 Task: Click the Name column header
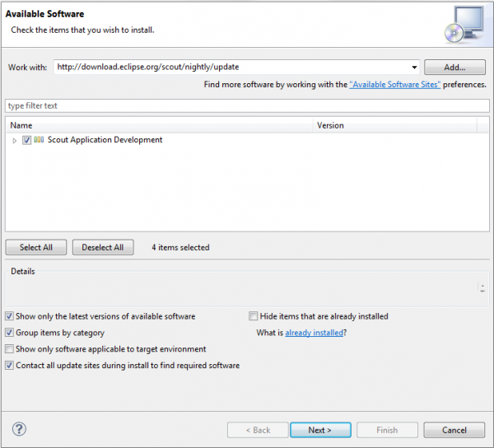point(159,125)
